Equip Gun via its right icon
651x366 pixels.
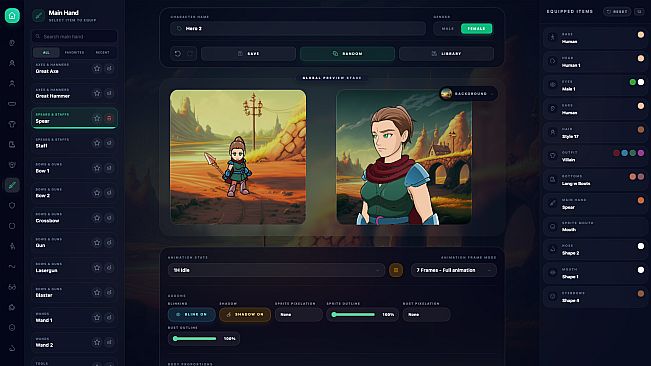pyautogui.click(x=109, y=243)
